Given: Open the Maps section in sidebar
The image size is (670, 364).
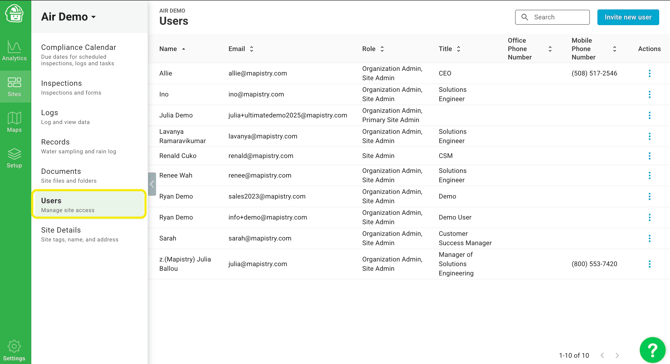Looking at the screenshot, I should click(x=15, y=122).
